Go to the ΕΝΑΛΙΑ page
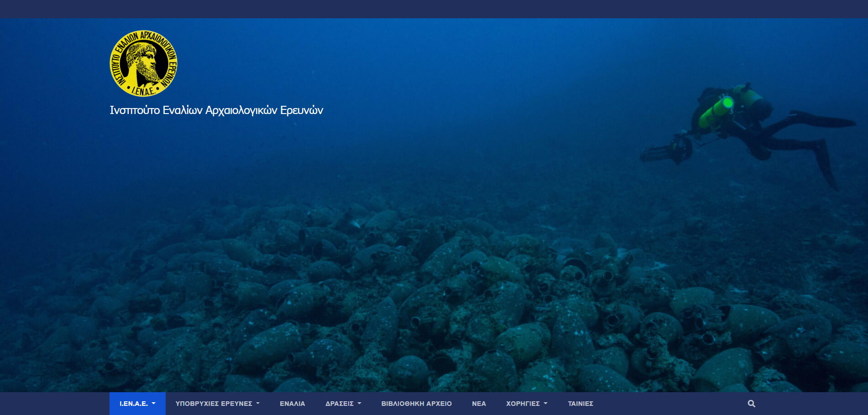The height and width of the screenshot is (415, 868). click(292, 404)
